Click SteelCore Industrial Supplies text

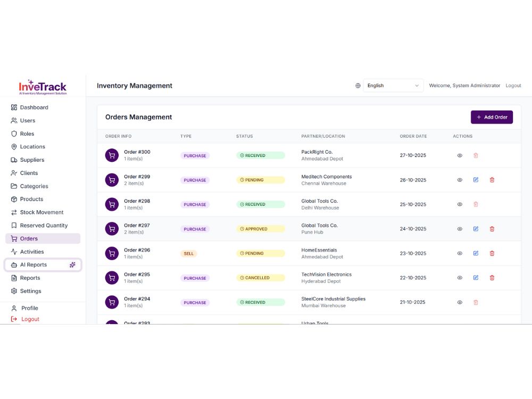coord(333,299)
